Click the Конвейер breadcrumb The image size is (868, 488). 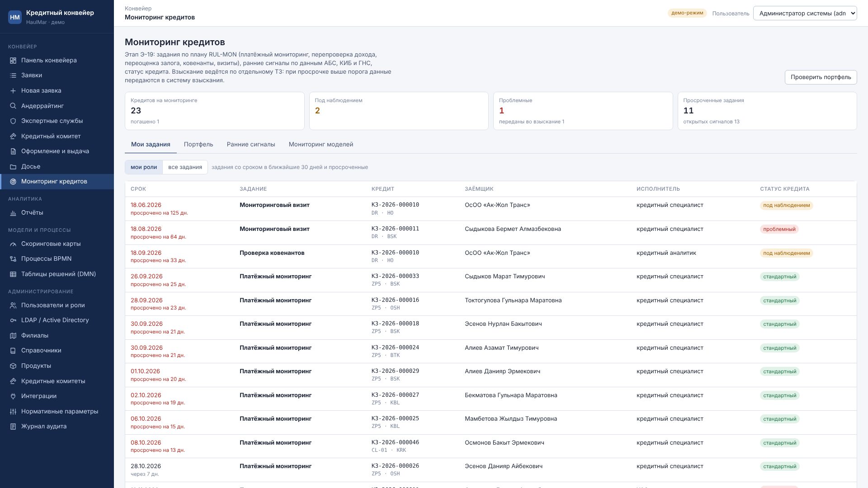[138, 9]
